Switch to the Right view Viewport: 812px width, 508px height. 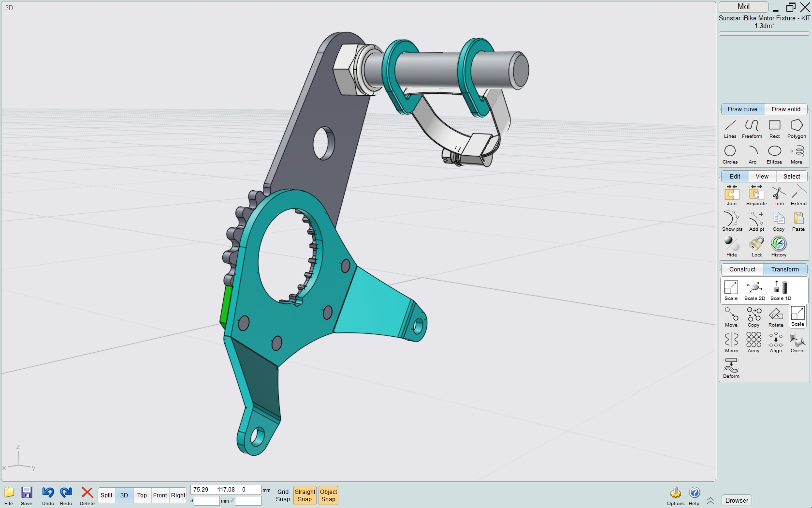click(178, 495)
